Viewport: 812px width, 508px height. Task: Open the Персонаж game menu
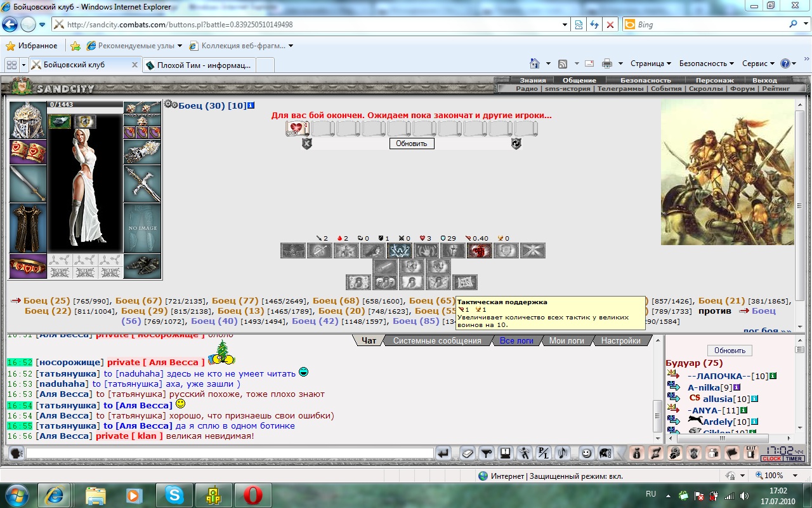point(715,81)
